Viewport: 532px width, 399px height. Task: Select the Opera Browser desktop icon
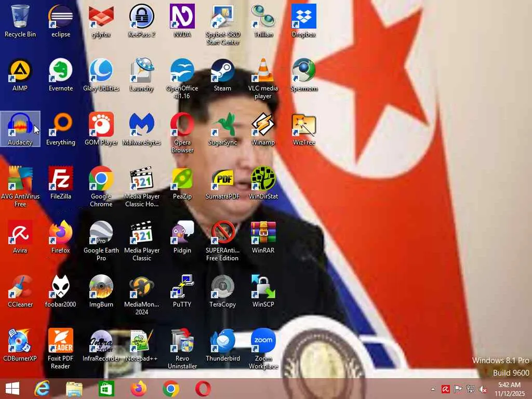(x=182, y=132)
